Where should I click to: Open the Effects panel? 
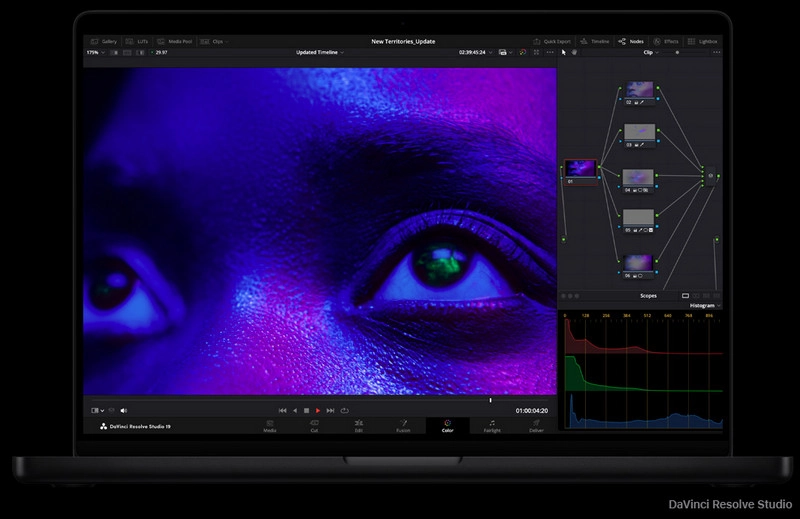pos(667,41)
